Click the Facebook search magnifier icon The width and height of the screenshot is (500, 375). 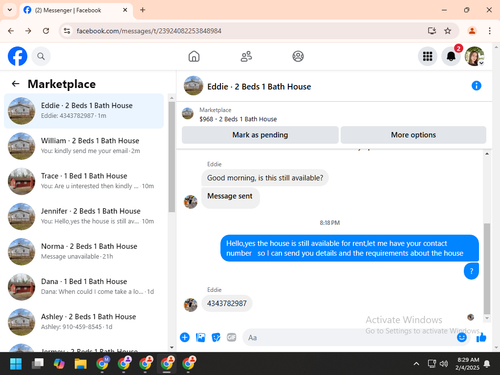(x=41, y=56)
